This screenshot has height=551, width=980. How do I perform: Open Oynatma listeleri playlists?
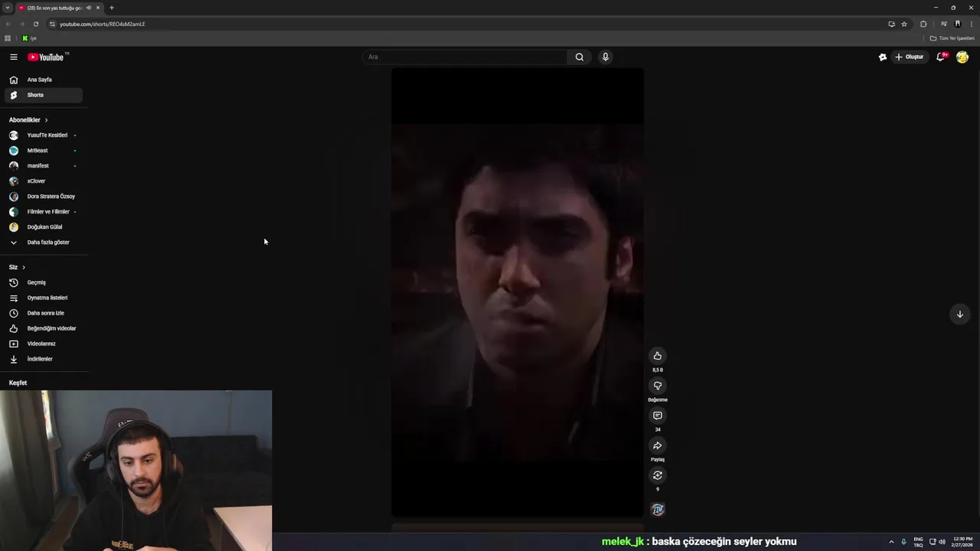[44, 298]
